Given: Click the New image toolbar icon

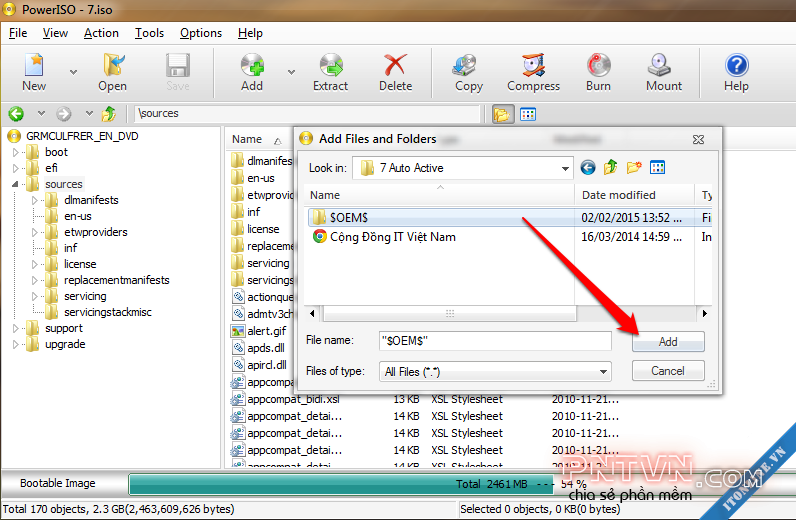Looking at the screenshot, I should (x=34, y=72).
